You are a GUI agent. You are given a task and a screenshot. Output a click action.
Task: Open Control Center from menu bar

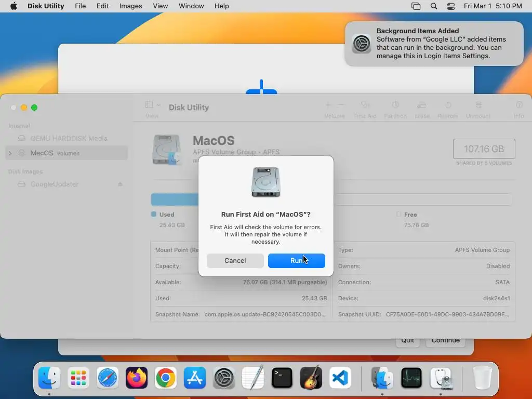[451, 6]
